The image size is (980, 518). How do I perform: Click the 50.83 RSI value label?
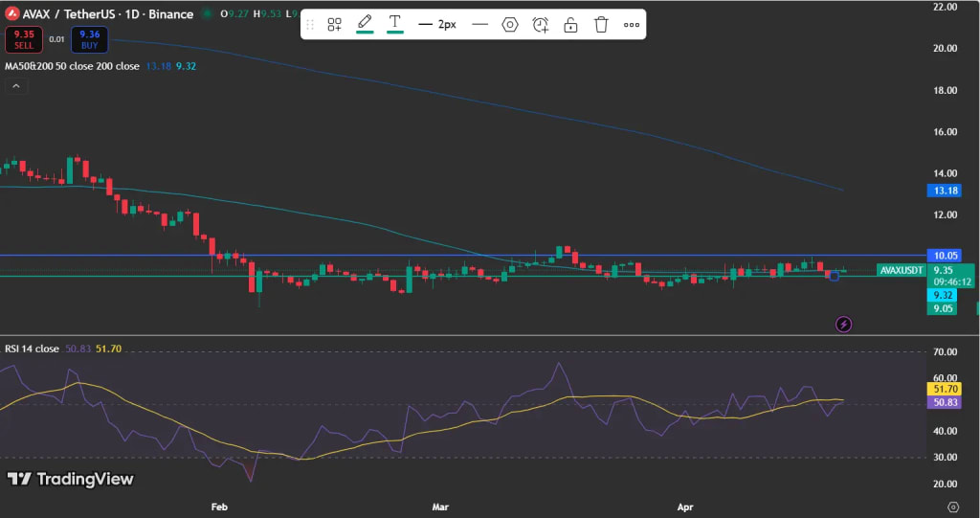(945, 402)
